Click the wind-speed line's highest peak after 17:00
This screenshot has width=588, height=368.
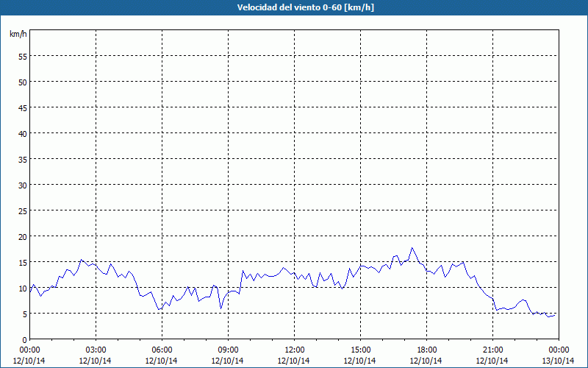coord(412,248)
